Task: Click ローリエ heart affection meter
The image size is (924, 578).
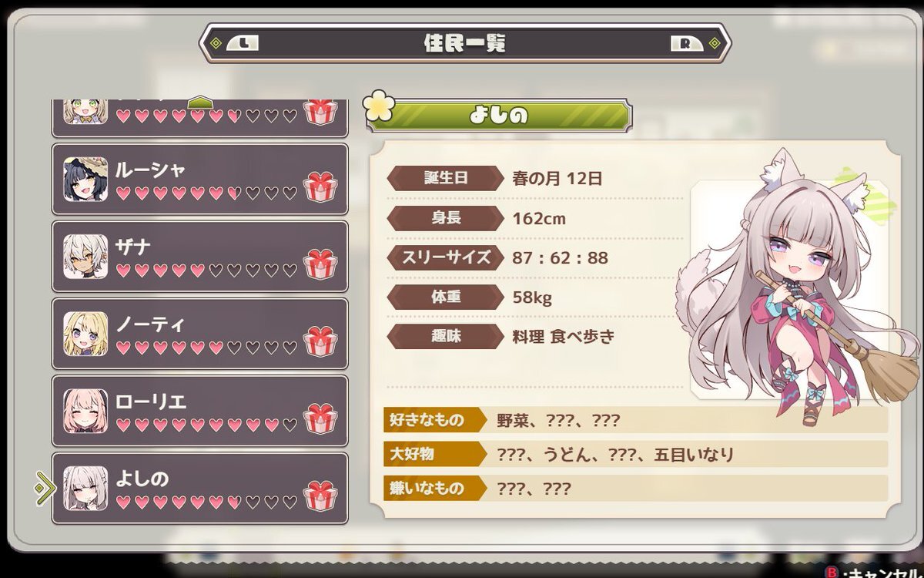Action: [x=206, y=425]
